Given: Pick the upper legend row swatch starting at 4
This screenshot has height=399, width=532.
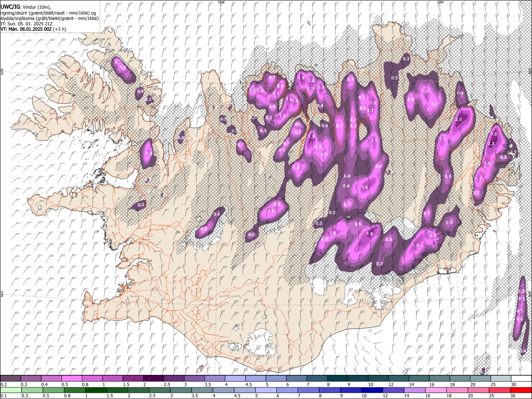Looking at the screenshot, I should 235,379.
